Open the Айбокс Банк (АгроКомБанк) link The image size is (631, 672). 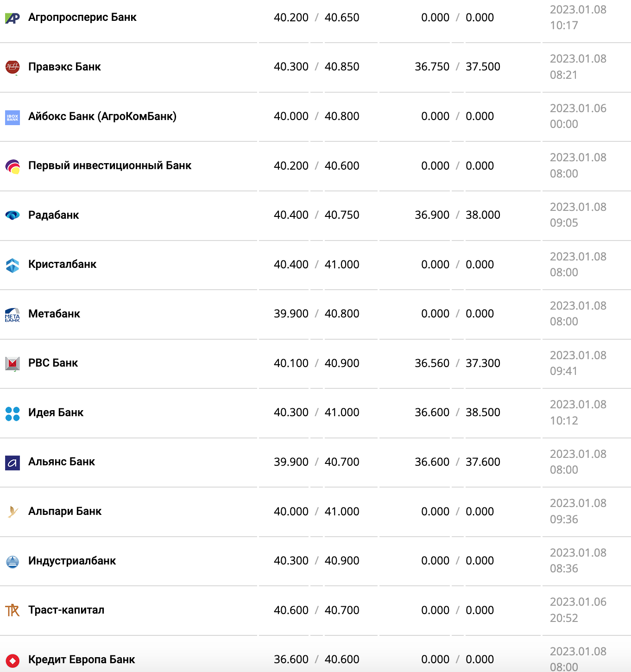pyautogui.click(x=102, y=116)
